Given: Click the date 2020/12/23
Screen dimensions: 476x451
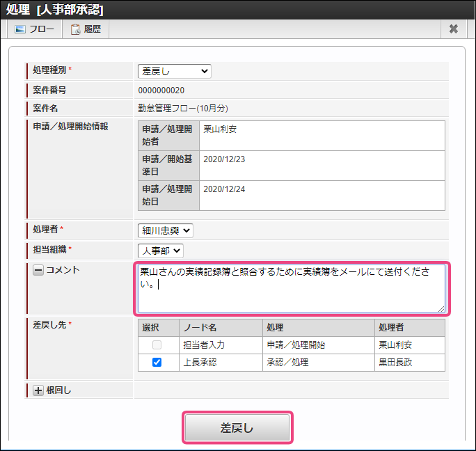Looking at the screenshot, I should tap(224, 159).
